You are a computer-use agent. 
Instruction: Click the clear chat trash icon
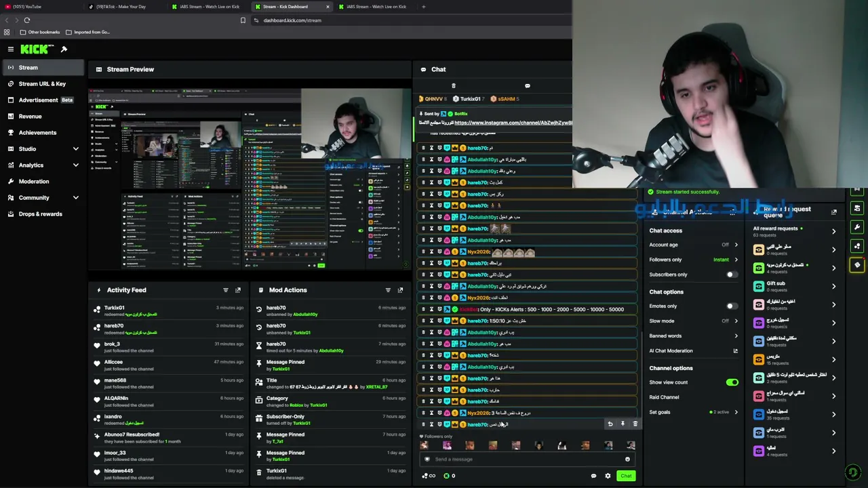(454, 86)
